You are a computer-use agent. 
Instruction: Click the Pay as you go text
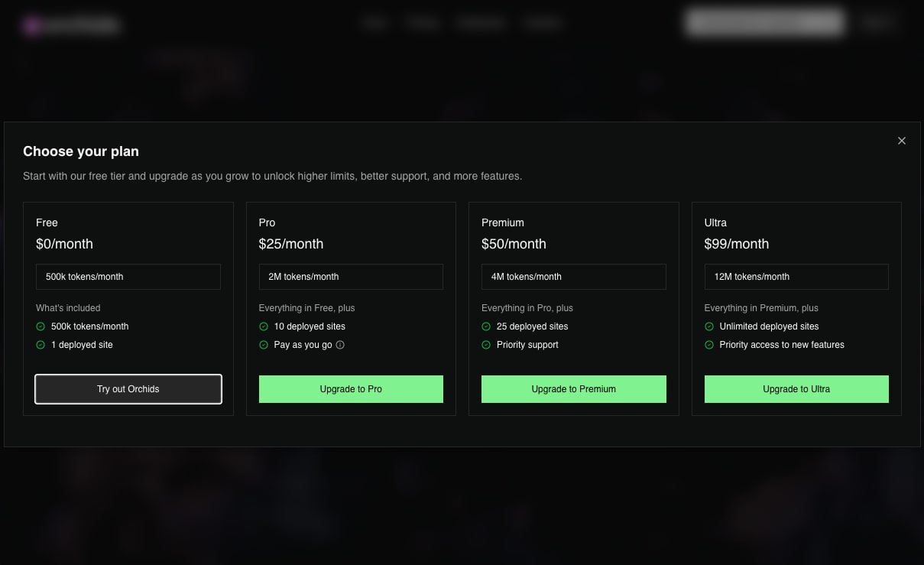point(303,345)
